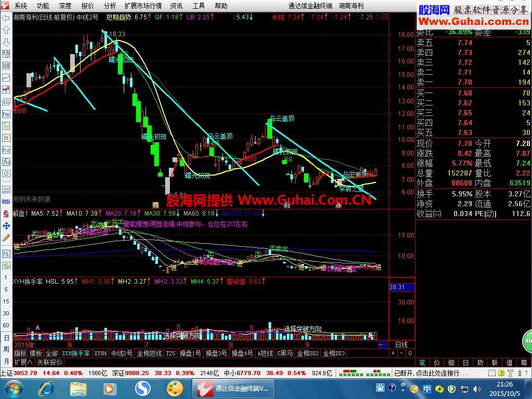Click the yellow upload icon in status bar
The image size is (532, 399).
point(501,373)
